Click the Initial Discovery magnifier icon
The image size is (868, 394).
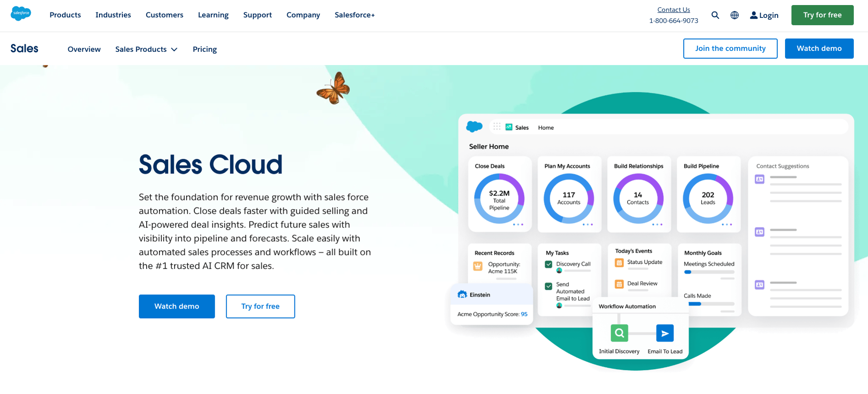tap(619, 333)
